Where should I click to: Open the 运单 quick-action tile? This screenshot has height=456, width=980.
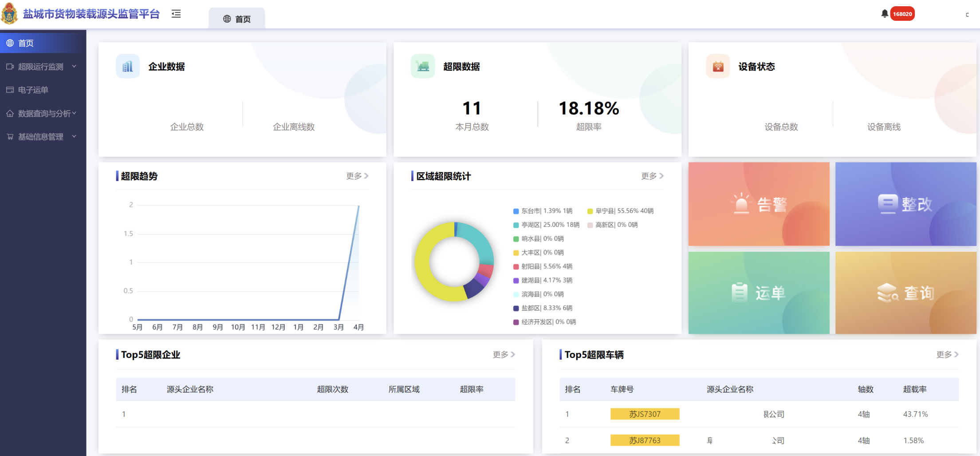759,293
